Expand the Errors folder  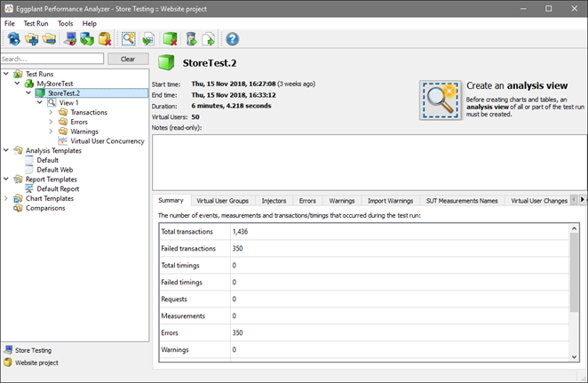[x=51, y=122]
